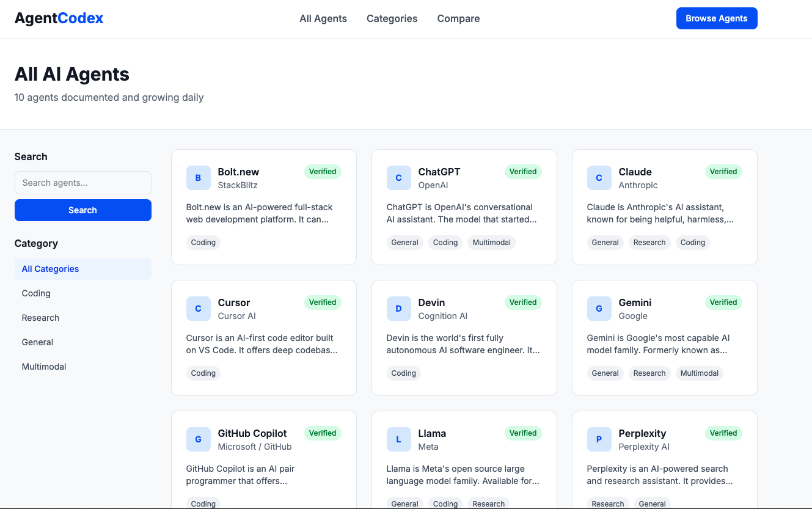812x509 pixels.
Task: Click the Devin avatar icon
Action: pos(398,309)
